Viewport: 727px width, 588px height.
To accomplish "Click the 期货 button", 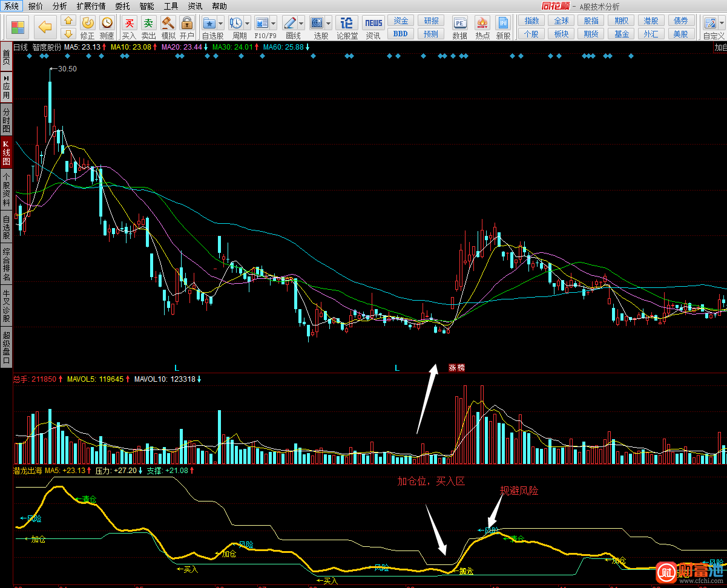I will tap(591, 34).
